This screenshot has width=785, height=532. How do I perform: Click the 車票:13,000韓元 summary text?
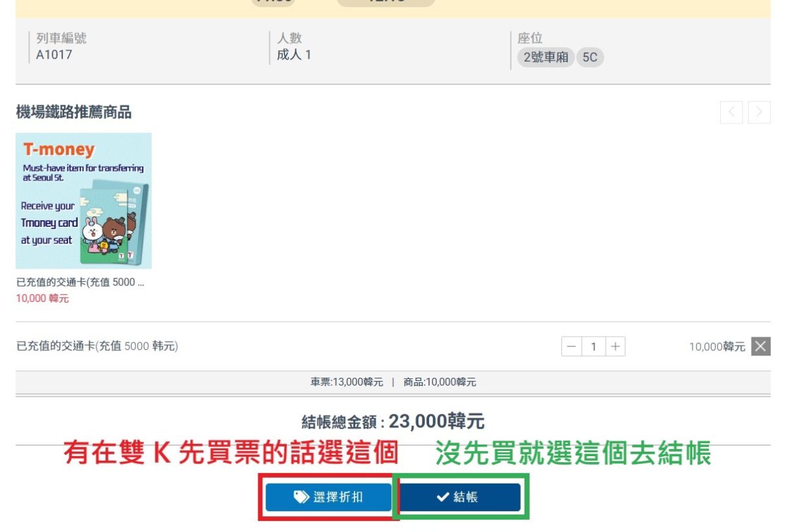pos(347,382)
